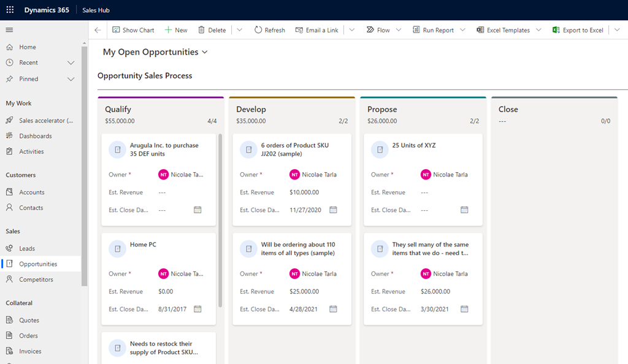Viewport: 628px width, 364px height.
Task: Open Leads in the Sales navigation
Action: point(27,249)
